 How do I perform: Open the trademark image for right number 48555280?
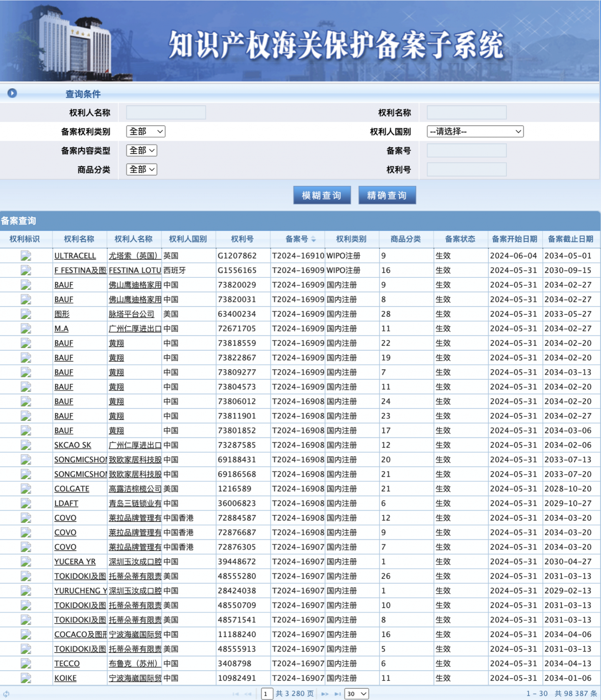[26, 576]
